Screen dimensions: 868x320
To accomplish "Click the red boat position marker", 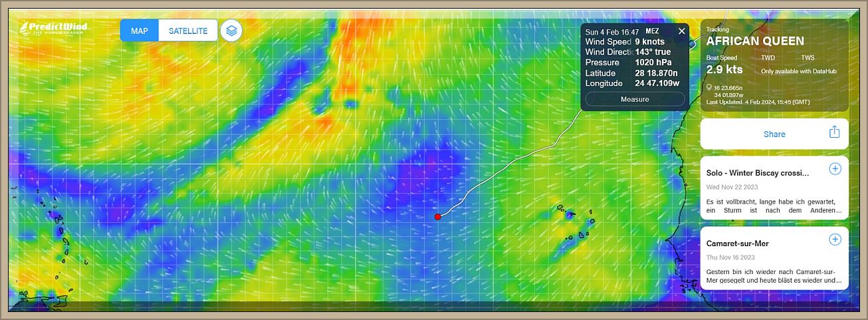I will coord(437,216).
